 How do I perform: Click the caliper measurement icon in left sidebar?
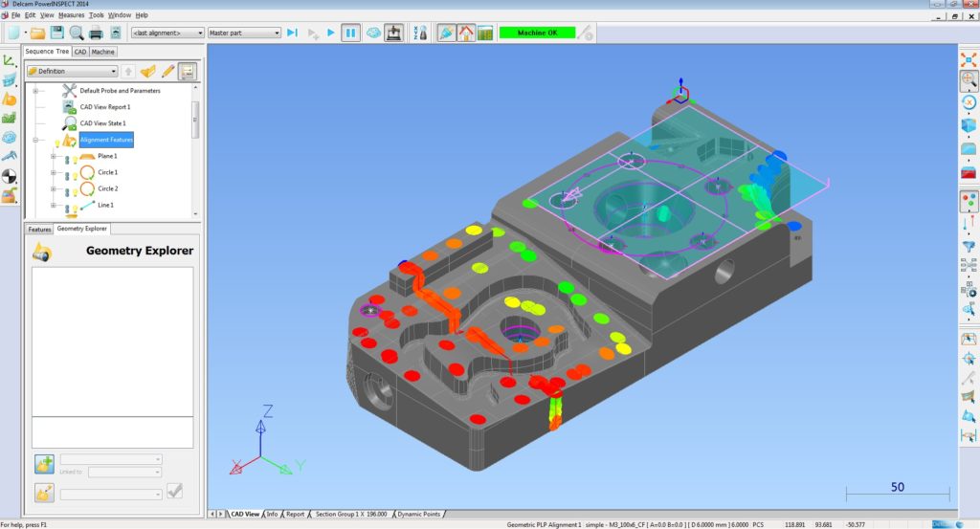[x=9, y=156]
